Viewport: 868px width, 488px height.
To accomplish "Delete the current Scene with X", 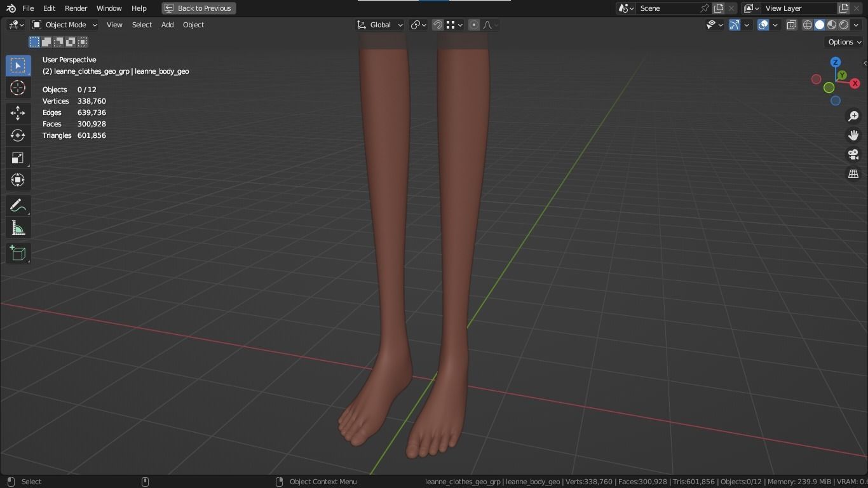I will tap(731, 8).
